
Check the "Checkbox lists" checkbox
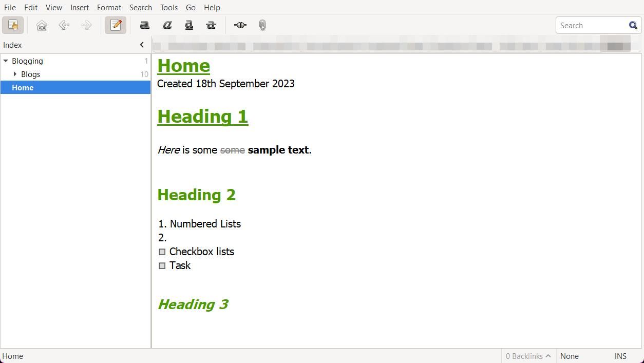[x=162, y=252]
